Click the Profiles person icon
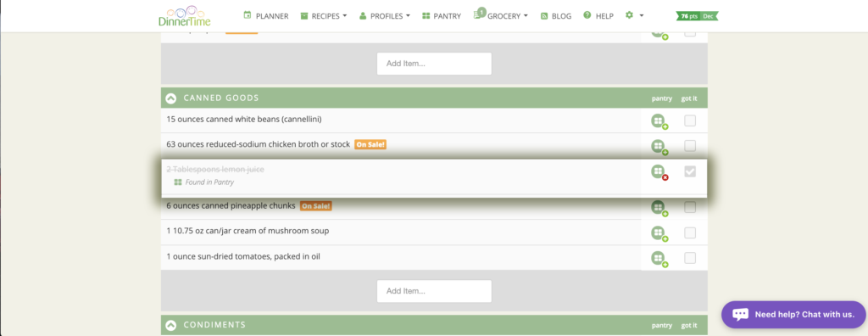The width and height of the screenshot is (868, 336). [x=363, y=16]
